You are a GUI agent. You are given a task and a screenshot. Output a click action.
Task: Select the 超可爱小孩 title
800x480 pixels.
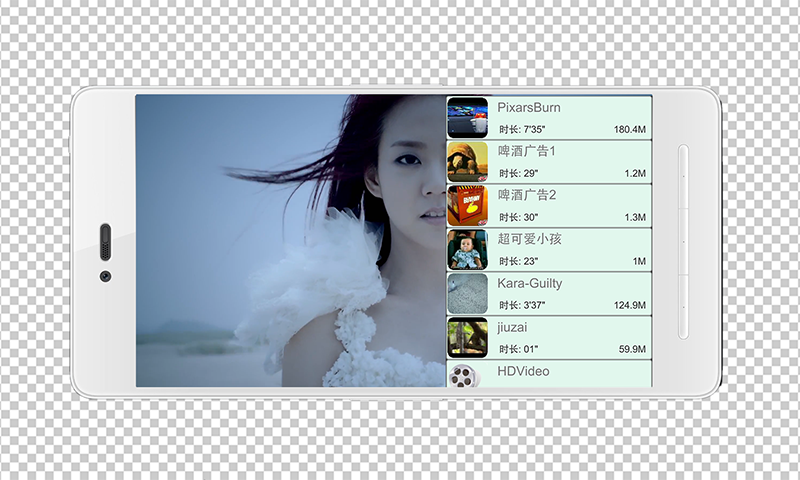tap(529, 239)
